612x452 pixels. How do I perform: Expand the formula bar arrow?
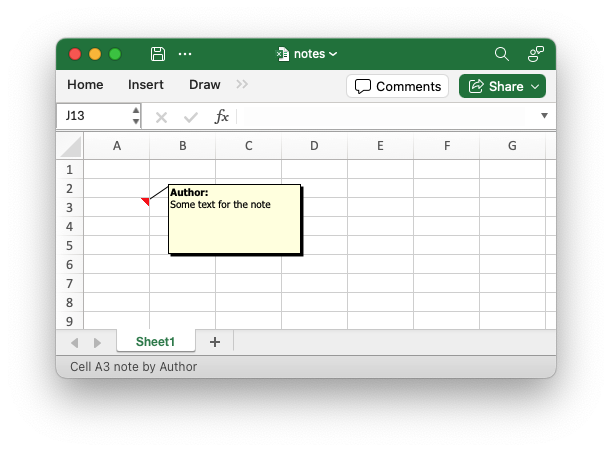[544, 116]
